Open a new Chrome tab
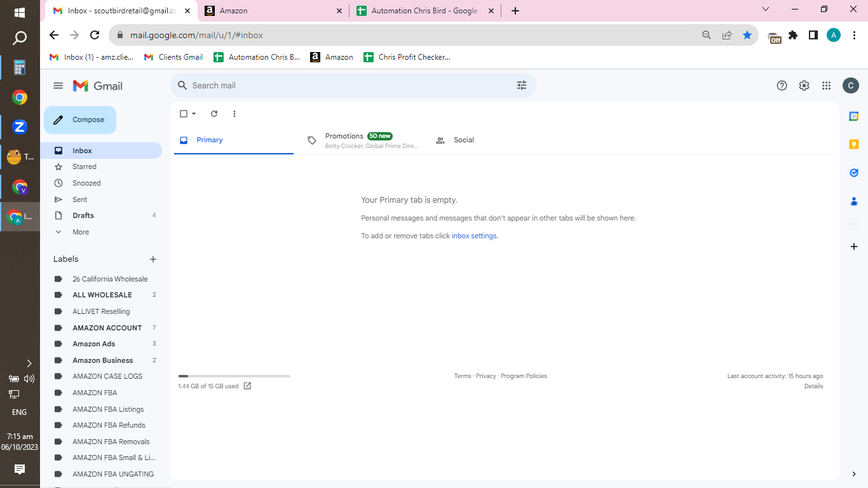868x488 pixels. pyautogui.click(x=515, y=11)
